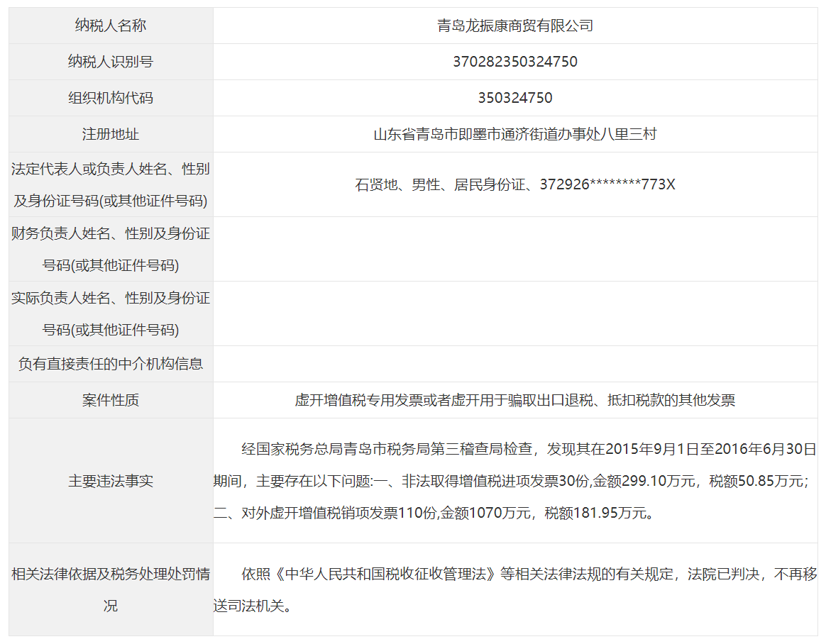The image size is (826, 644).
Task: Select legal representative info for 石贤地
Action: click(514, 184)
